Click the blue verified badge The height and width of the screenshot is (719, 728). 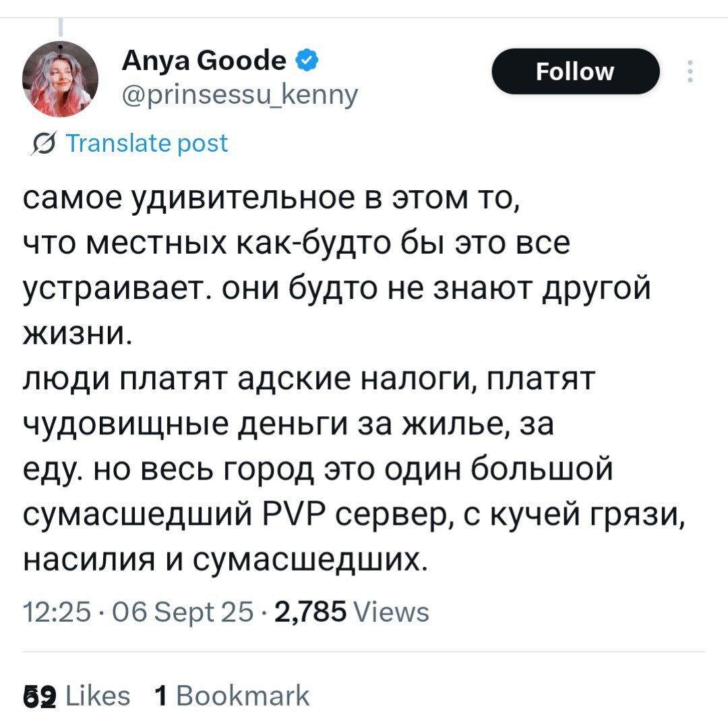tap(304, 62)
